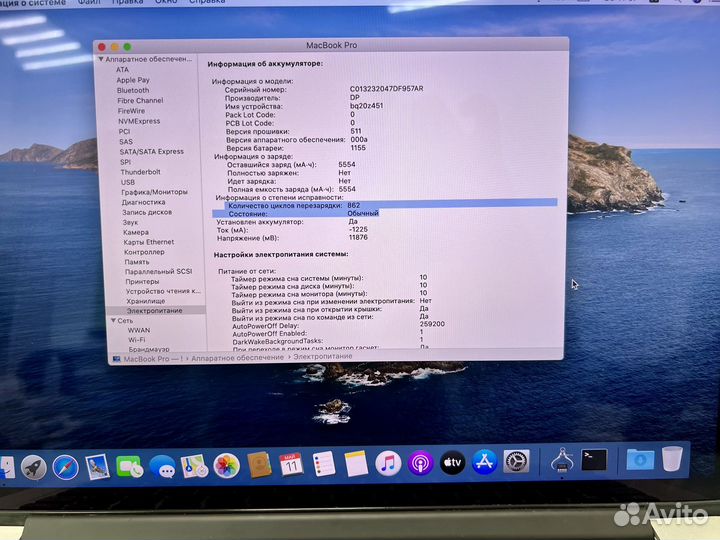
Task: Select Звук in the sidebar
Action: pyautogui.click(x=130, y=222)
